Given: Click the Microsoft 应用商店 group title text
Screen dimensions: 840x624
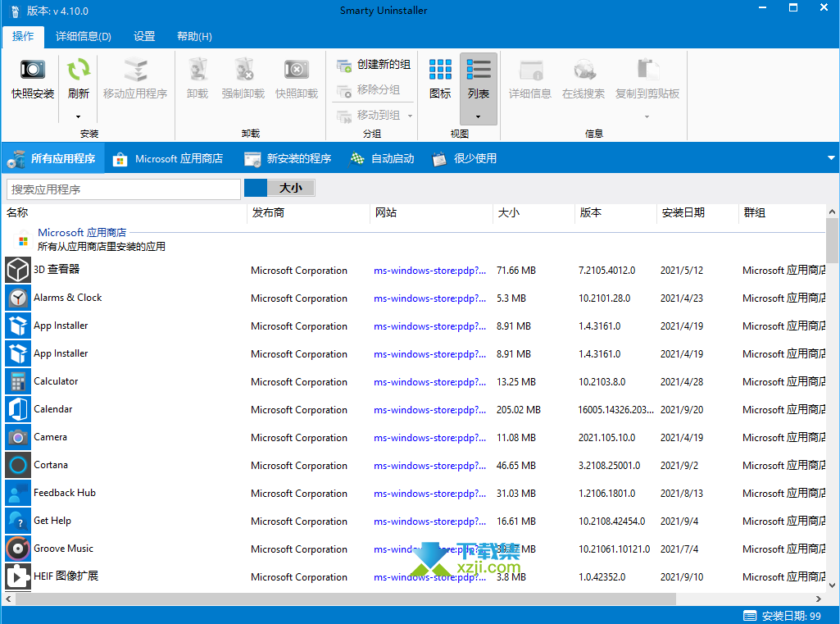Looking at the screenshot, I should coord(82,233).
